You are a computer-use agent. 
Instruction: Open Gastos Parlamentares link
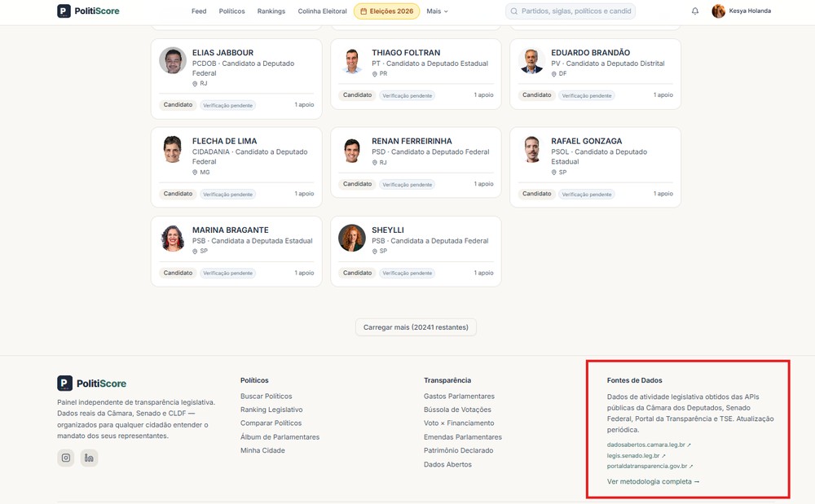(459, 396)
